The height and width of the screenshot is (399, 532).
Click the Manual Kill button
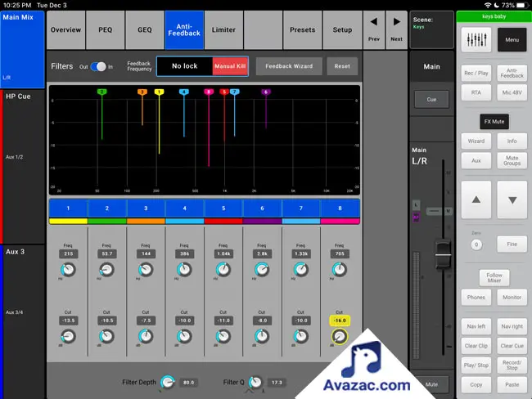230,66
